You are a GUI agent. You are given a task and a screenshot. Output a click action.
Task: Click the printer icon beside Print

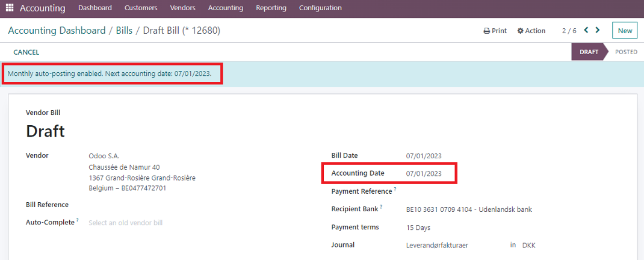pos(487,31)
